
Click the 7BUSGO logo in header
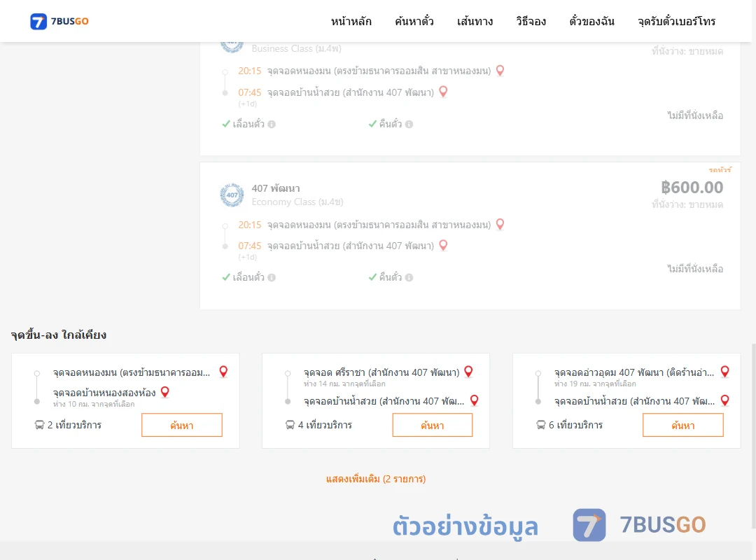[x=59, y=21]
